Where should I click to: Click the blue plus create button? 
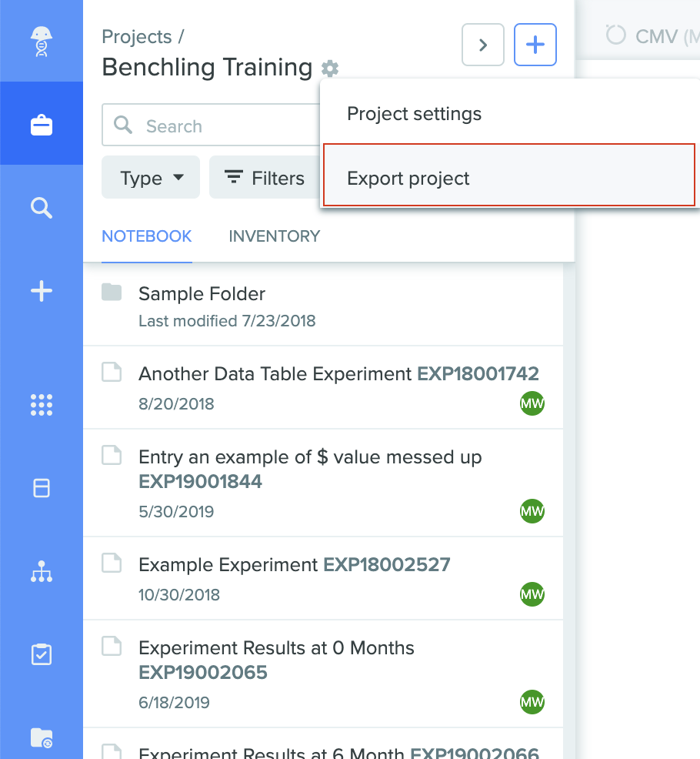[x=535, y=45]
